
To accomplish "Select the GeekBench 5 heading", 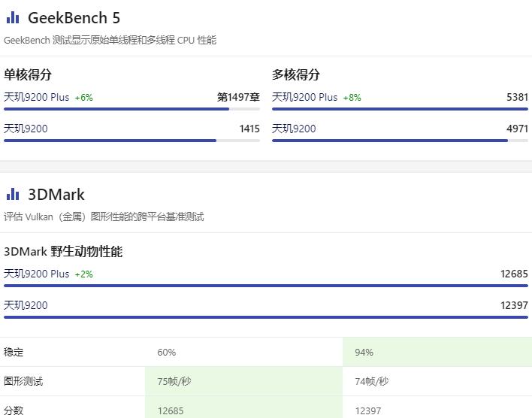I will [x=74, y=17].
